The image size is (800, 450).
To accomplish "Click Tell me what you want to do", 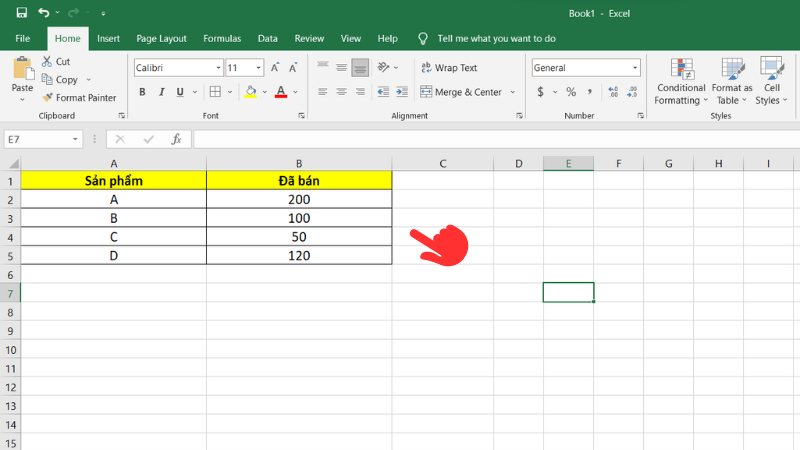I will [x=496, y=38].
